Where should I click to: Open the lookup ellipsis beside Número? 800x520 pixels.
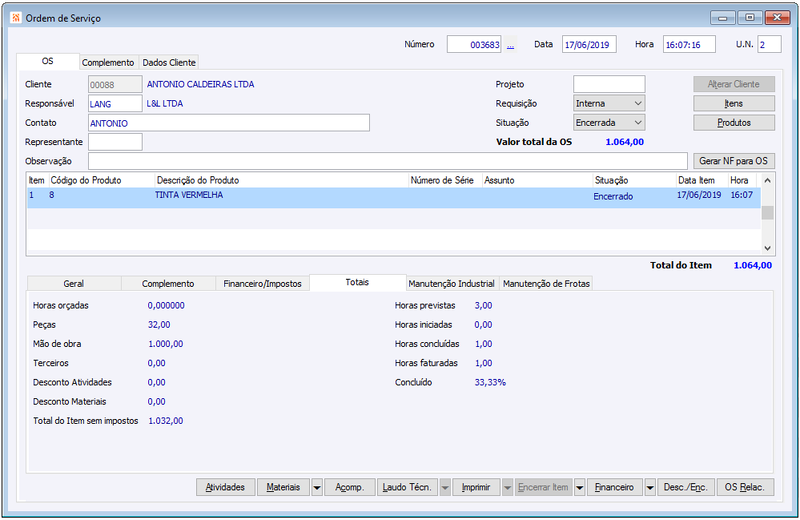tap(511, 45)
